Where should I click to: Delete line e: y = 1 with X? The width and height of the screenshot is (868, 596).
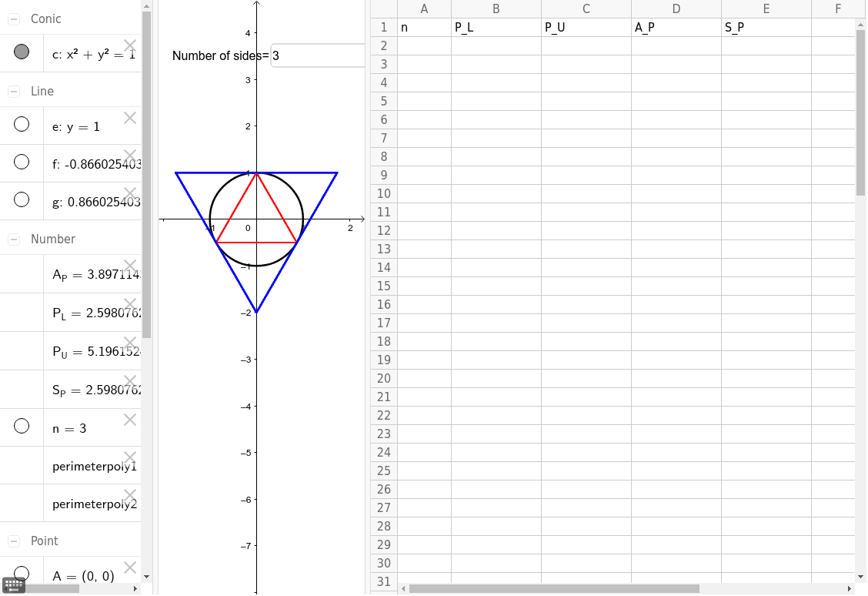[x=130, y=117]
